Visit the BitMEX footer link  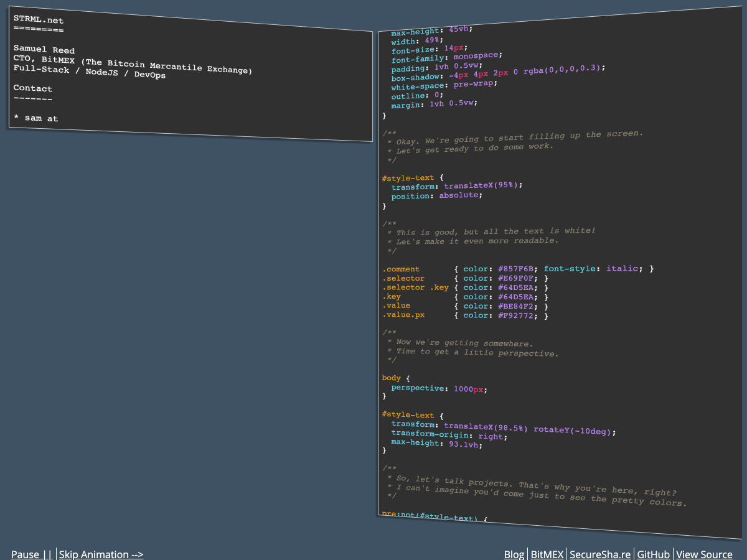547,554
